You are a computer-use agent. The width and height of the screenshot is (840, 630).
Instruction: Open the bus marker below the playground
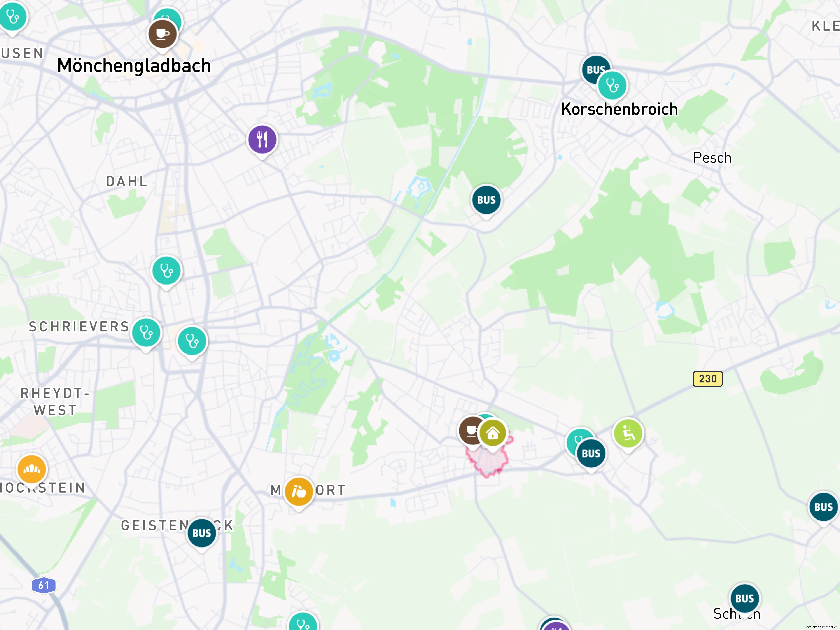(x=591, y=453)
